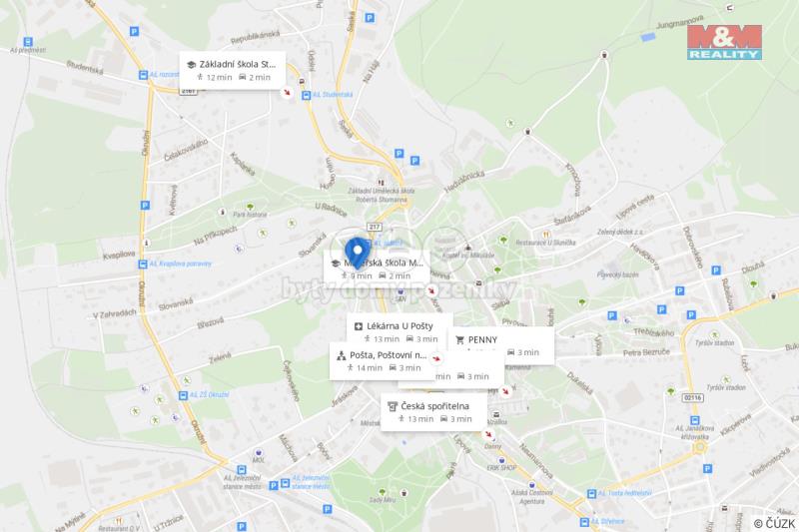
Task: Select the Pošta, Poštovní n... info card
Action: pyautogui.click(x=383, y=361)
